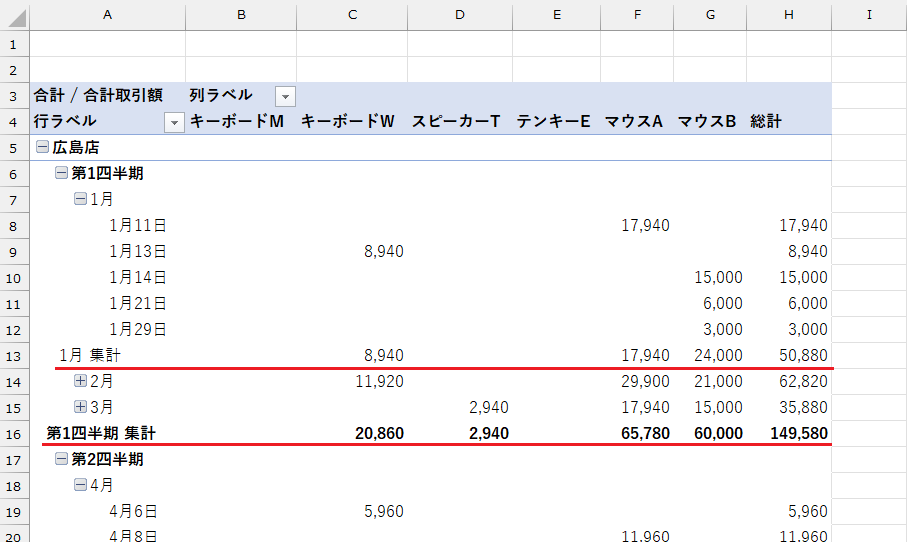Viewport: 907px width, 542px height.
Task: Select column D header
Action: [460, 15]
